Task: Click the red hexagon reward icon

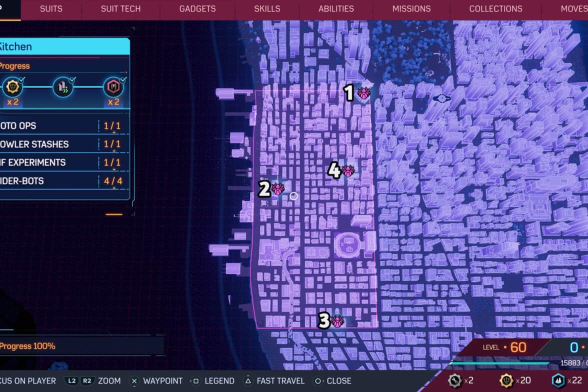Action: pyautogui.click(x=113, y=87)
